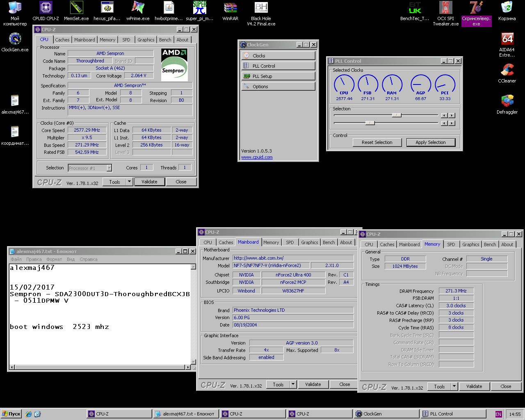Open the Processor #1 selection dropdown
This screenshot has width=525, height=420.
pos(90,168)
